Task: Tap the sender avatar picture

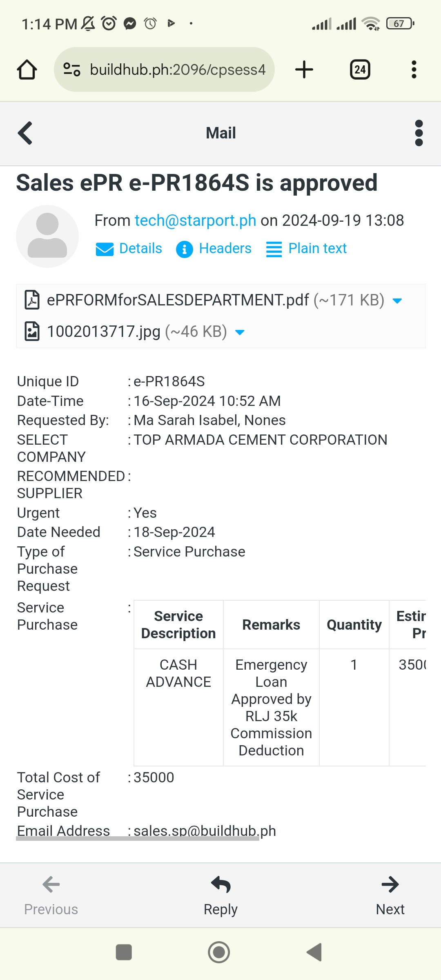Action: [47, 236]
